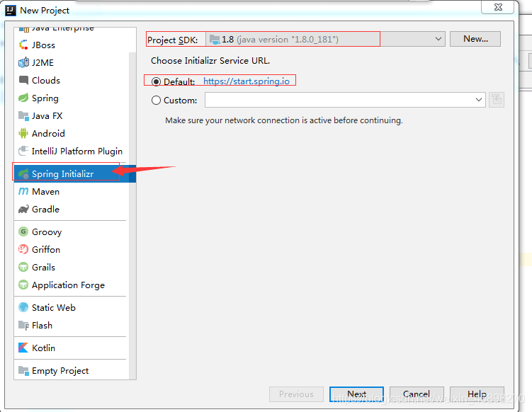
Task: Click the Help button
Action: pyautogui.click(x=477, y=394)
